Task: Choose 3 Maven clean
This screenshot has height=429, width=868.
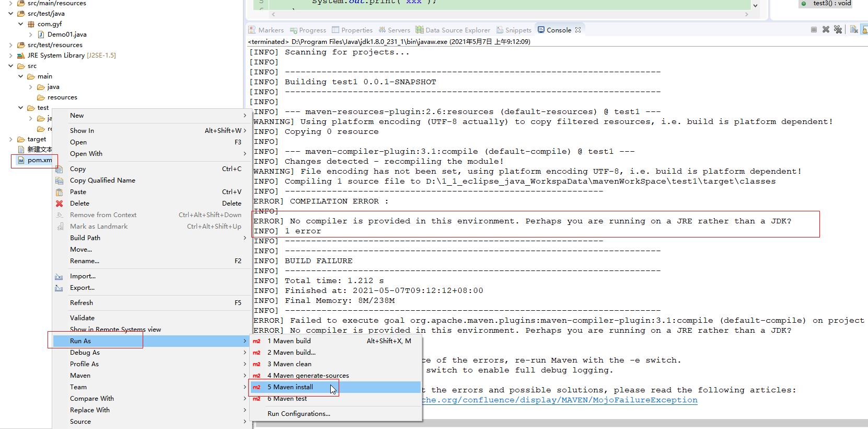Action: (336, 364)
